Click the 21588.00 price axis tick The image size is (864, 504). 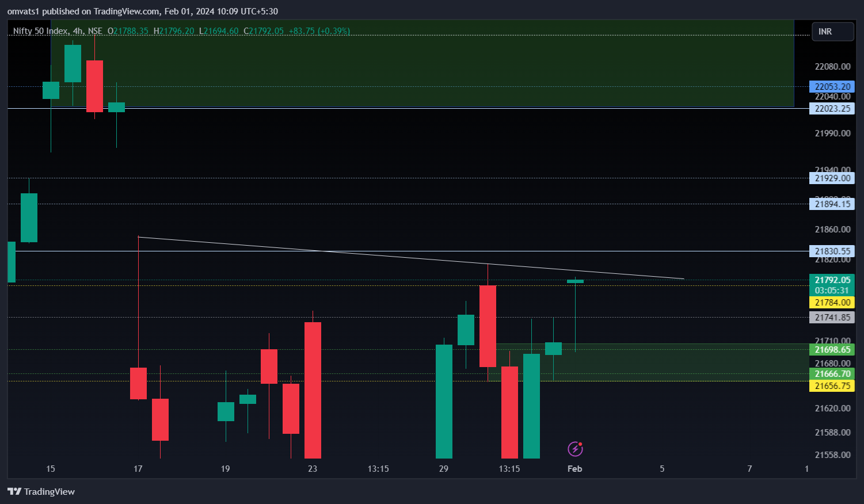[832, 433]
